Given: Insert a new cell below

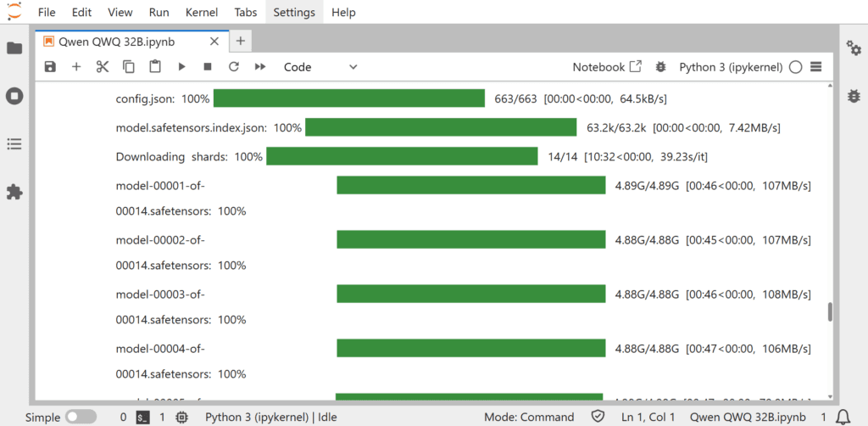Looking at the screenshot, I should pyautogui.click(x=76, y=67).
